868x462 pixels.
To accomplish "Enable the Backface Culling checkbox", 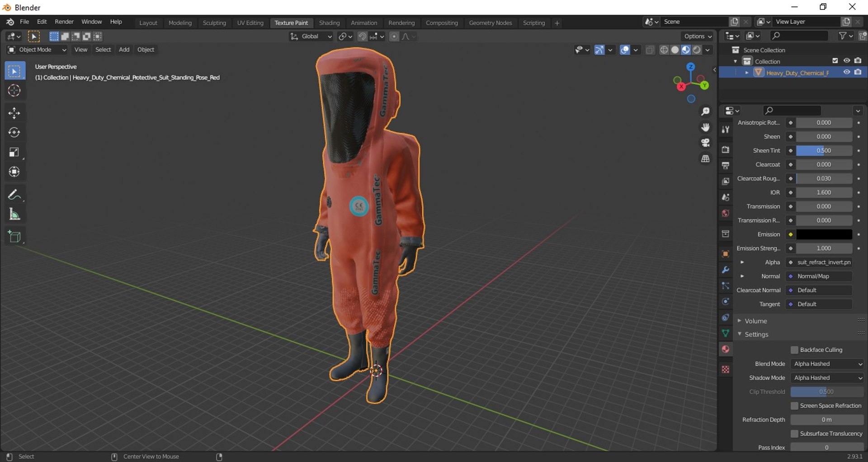I will (x=794, y=350).
